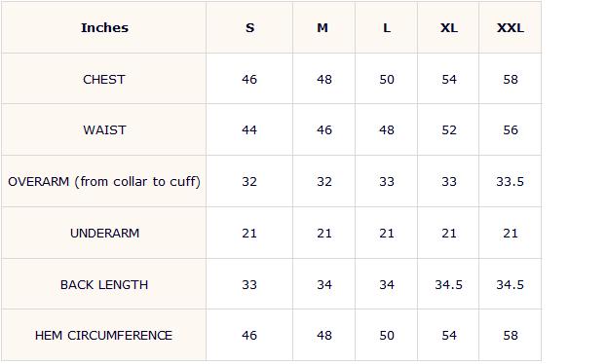Click the BACK LENGTH value for size S
Image resolution: width=607 pixels, height=364 pixels.
(x=249, y=285)
